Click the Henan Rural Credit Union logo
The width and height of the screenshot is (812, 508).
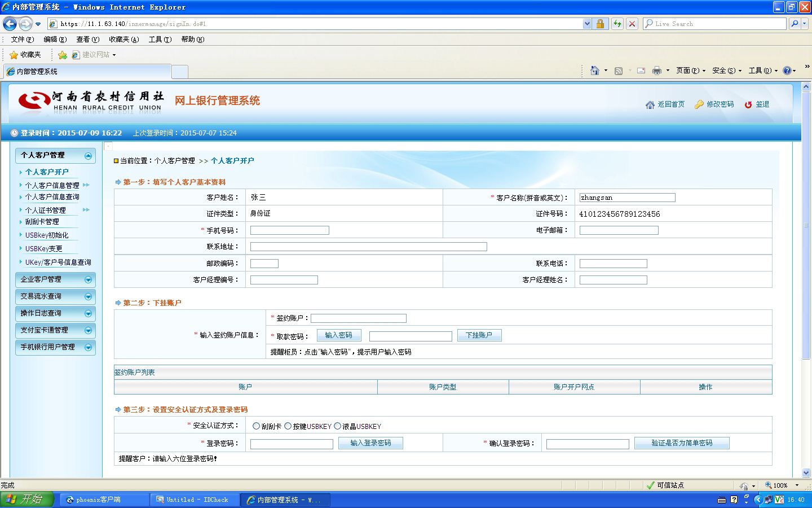point(90,100)
